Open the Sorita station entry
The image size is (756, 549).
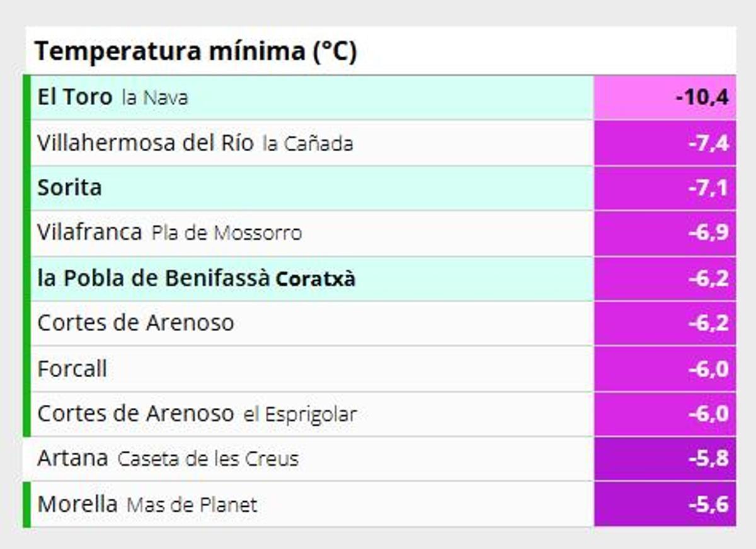point(70,188)
